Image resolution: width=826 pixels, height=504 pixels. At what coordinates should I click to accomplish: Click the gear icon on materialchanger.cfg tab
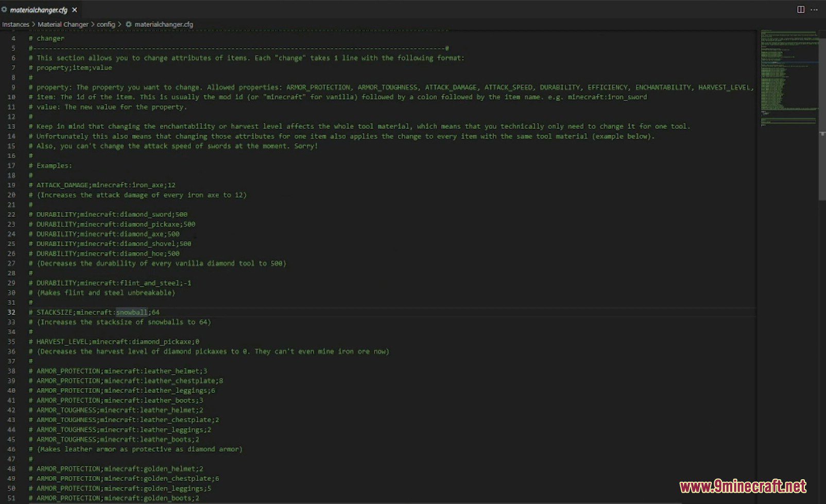[x=4, y=10]
